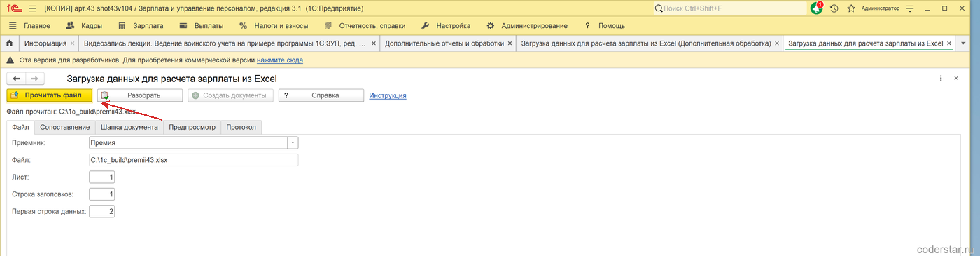Open the Отчетность, справки section
The image size is (980, 256).
[364, 25]
